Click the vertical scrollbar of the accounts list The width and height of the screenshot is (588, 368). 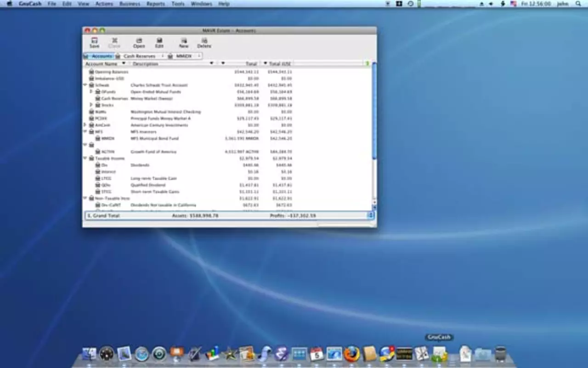374,110
